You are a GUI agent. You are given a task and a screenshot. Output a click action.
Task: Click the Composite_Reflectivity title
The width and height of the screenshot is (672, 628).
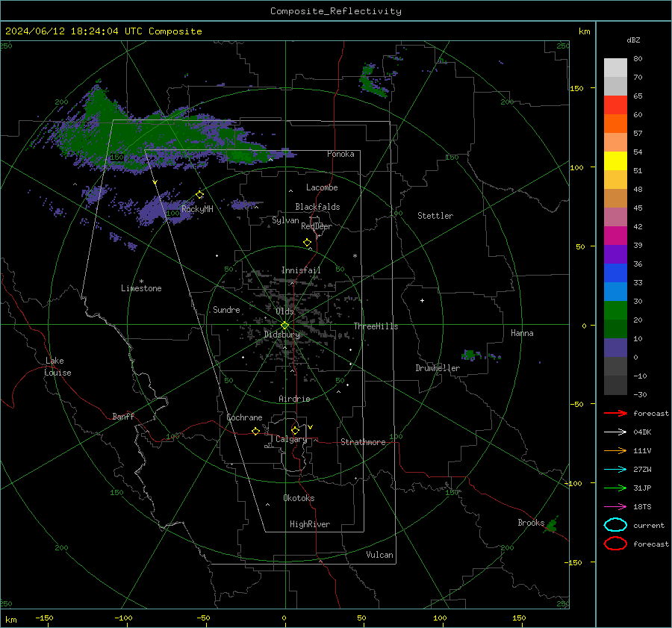335,11
